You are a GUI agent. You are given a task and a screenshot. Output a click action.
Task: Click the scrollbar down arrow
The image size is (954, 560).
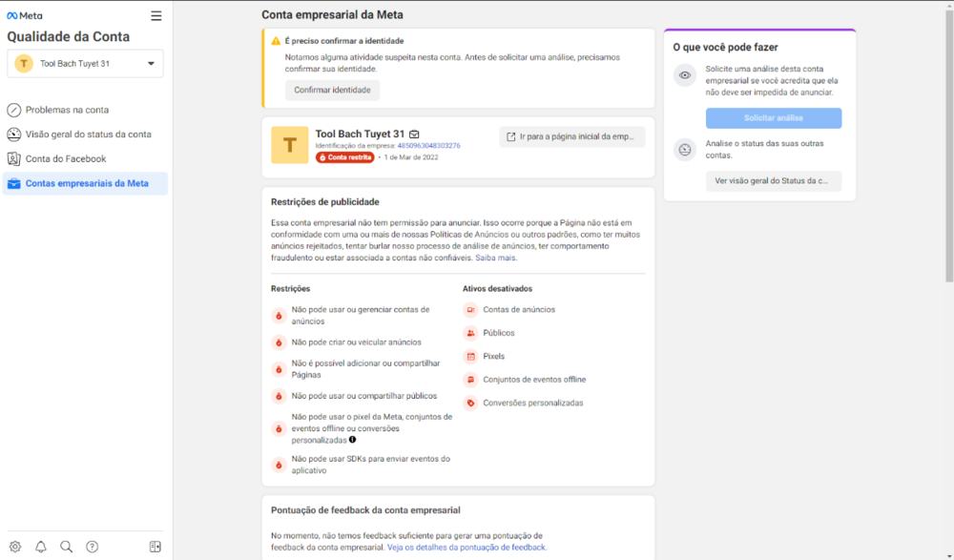[949, 556]
